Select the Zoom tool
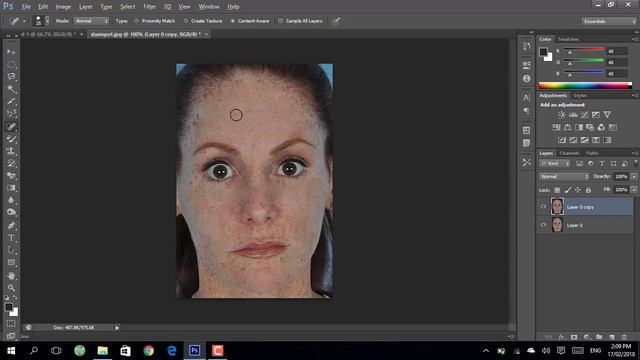Viewport: 640px width, 360px height. click(x=11, y=288)
